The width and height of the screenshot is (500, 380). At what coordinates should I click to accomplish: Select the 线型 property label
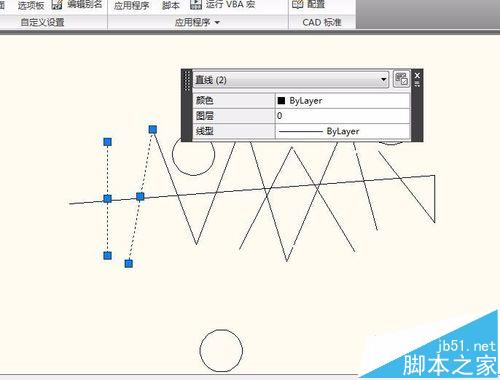[204, 131]
